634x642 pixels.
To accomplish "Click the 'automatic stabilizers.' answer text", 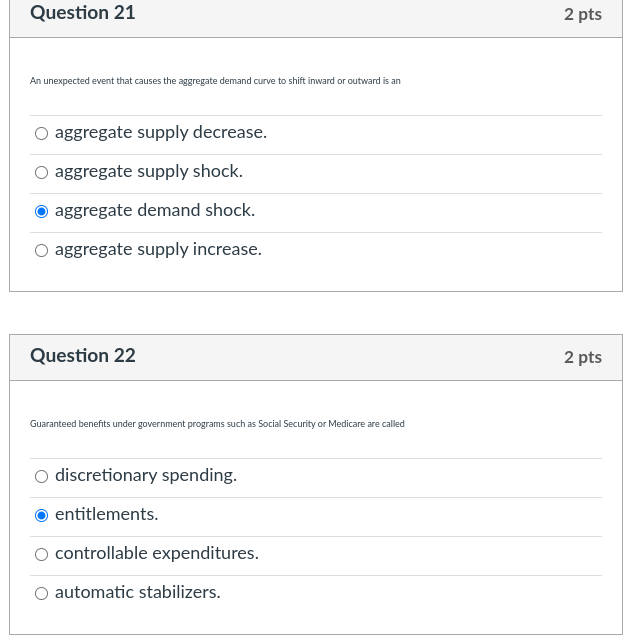I will (x=138, y=593).
